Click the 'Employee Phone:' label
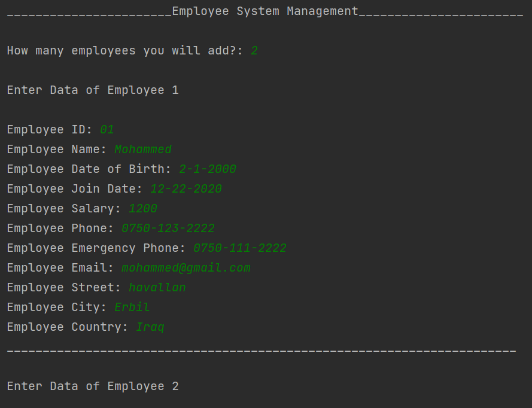This screenshot has width=532, height=408. [60, 229]
